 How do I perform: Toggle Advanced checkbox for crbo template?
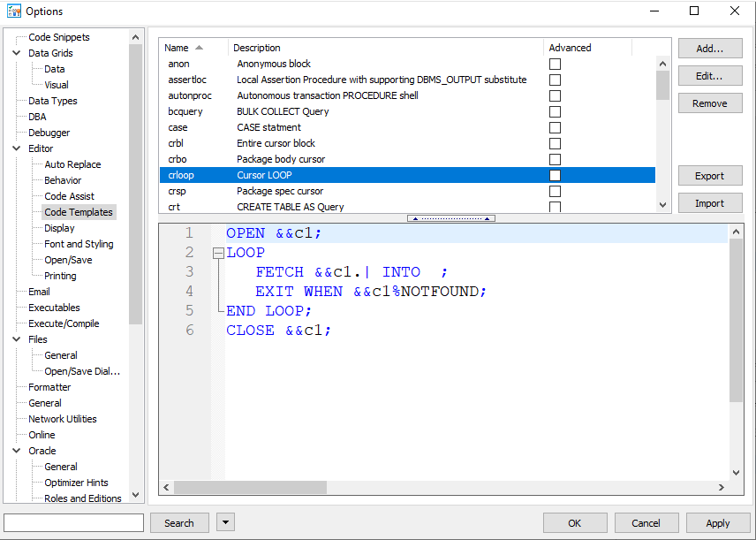point(555,159)
